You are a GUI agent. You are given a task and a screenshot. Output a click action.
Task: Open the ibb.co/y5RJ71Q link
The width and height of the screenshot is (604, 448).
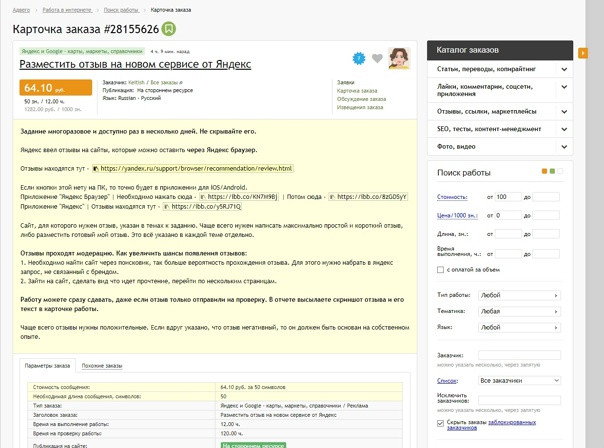(206, 207)
